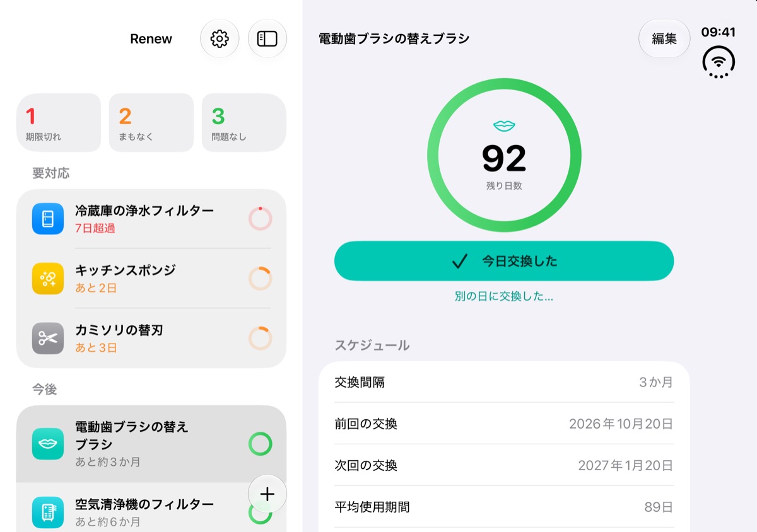Screen dimensions: 757x532
Task: Select the 電動歯ブラシの替えブラシ list item
Action: pyautogui.click(x=151, y=444)
